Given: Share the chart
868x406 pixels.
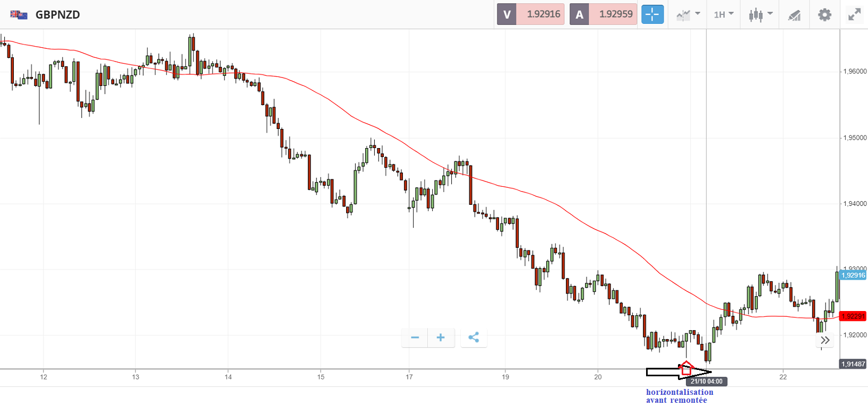Looking at the screenshot, I should click(x=474, y=338).
